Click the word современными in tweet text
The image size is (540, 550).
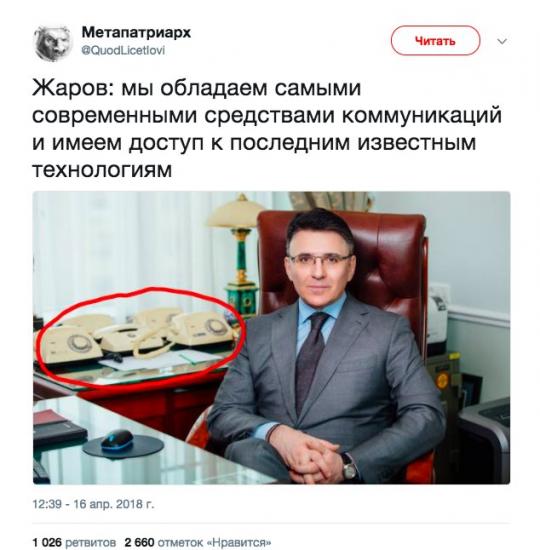coord(114,115)
